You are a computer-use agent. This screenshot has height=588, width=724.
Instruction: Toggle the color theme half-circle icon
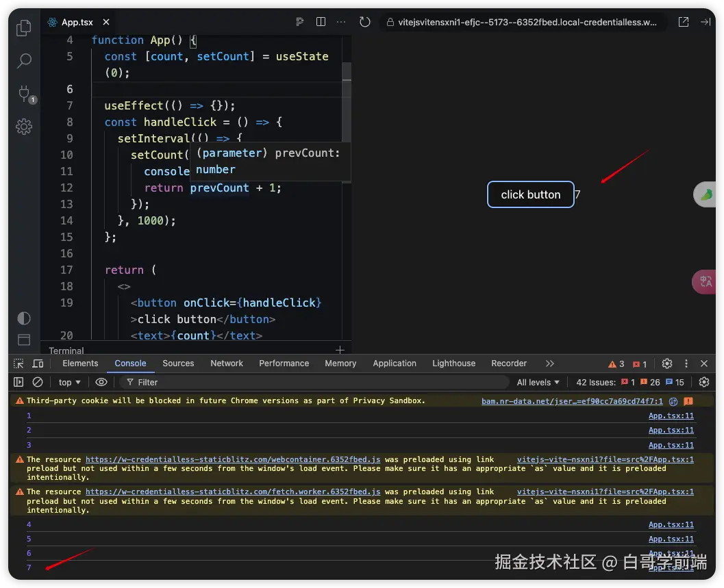[24, 318]
